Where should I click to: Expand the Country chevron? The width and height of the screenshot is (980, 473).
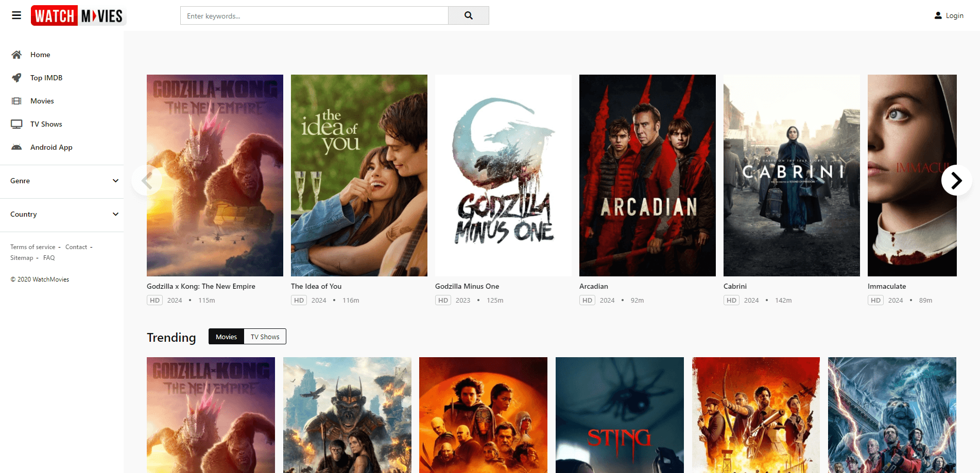pyautogui.click(x=115, y=214)
